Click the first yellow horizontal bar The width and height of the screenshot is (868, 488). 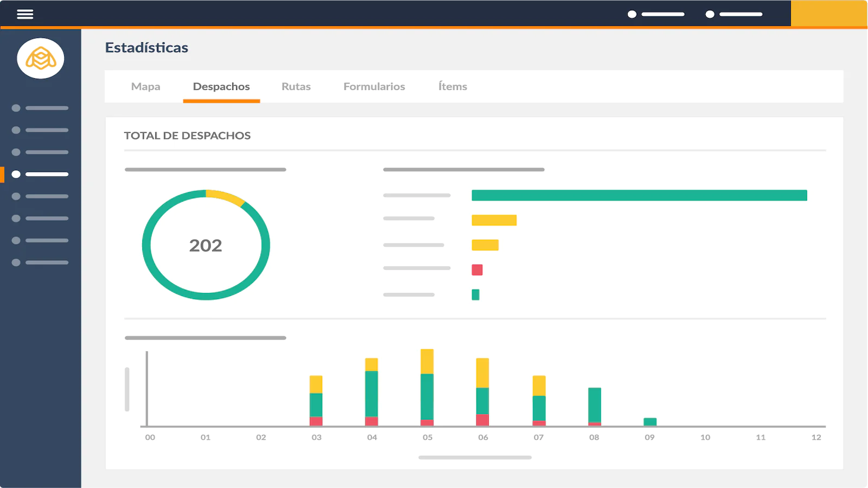pos(494,220)
